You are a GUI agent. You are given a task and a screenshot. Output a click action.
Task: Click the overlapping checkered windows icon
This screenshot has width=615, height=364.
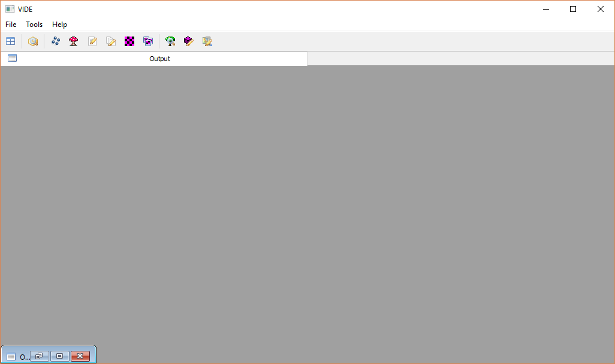148,41
